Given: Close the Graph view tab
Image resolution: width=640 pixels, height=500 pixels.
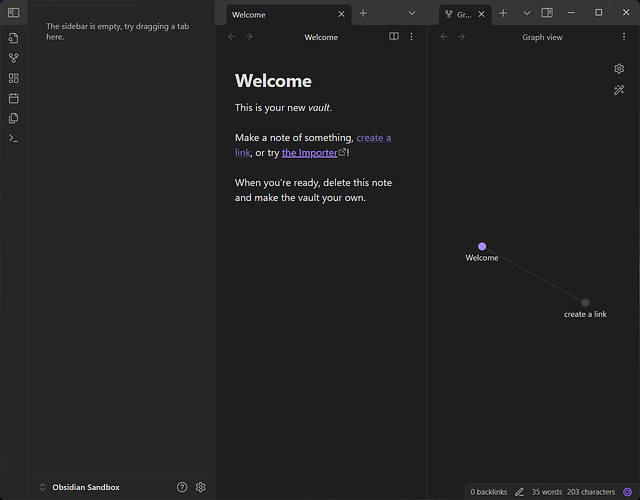Looking at the screenshot, I should pyautogui.click(x=482, y=14).
